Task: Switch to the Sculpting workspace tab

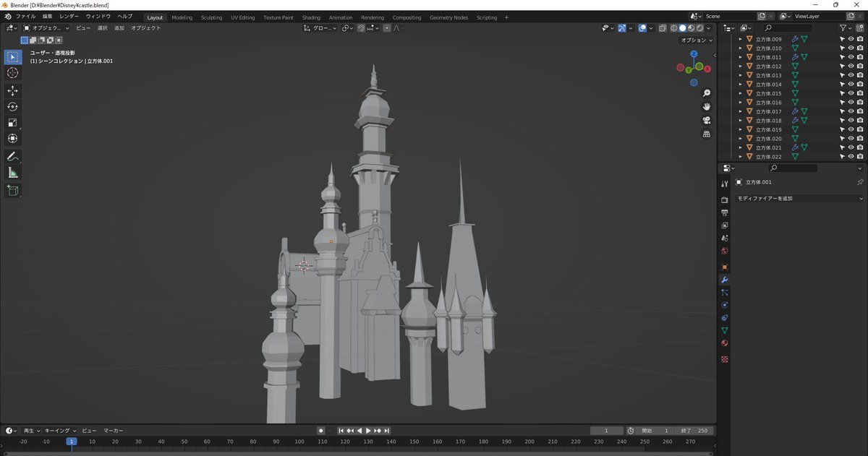Action: (211, 17)
